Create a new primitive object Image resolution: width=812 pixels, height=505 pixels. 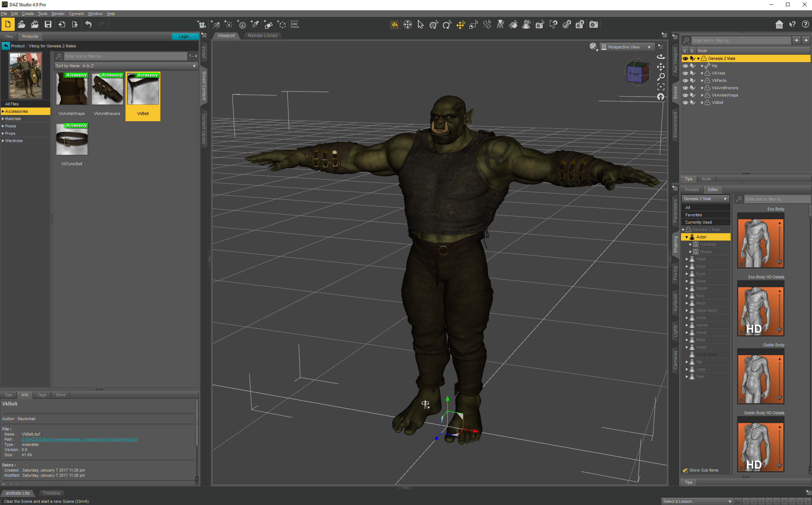(268, 25)
